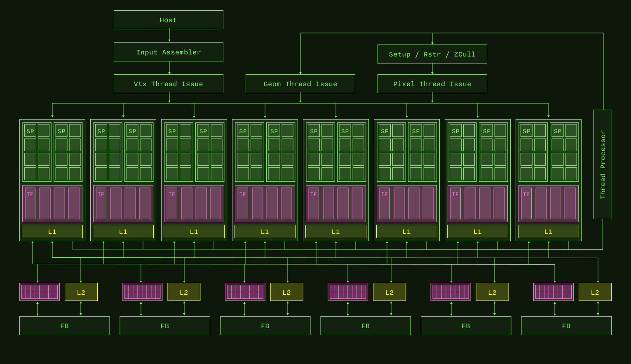Click the TF unit in the leftmost cluster
631x364 pixels.
pos(30,204)
